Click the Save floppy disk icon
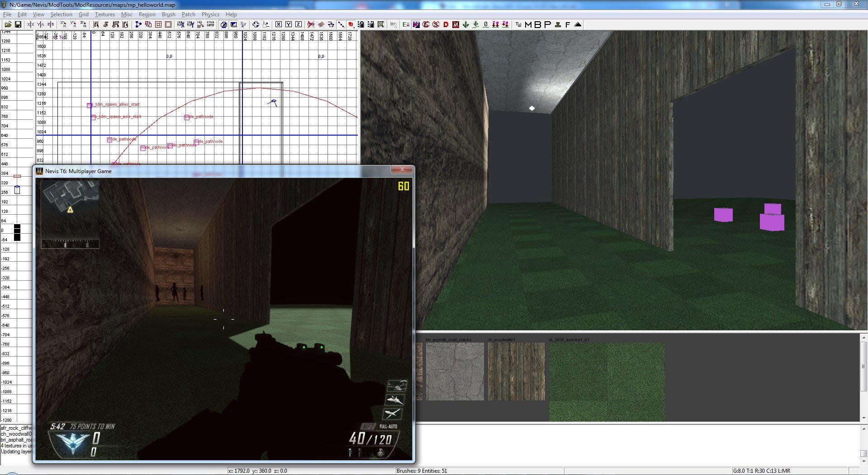 point(18,24)
